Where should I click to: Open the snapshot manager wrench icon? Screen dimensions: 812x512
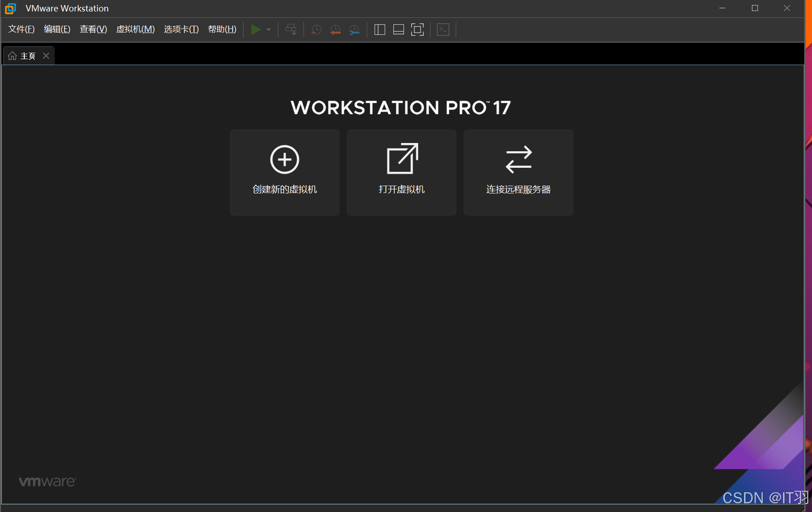[x=354, y=30]
